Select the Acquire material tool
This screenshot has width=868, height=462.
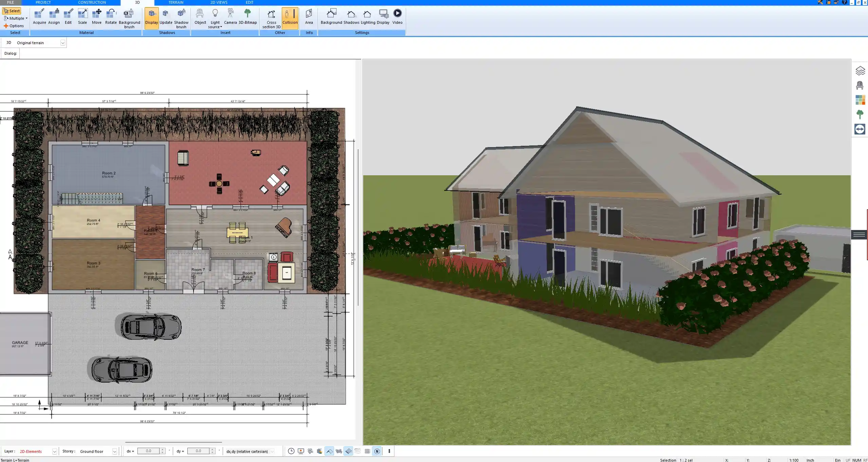pyautogui.click(x=39, y=17)
